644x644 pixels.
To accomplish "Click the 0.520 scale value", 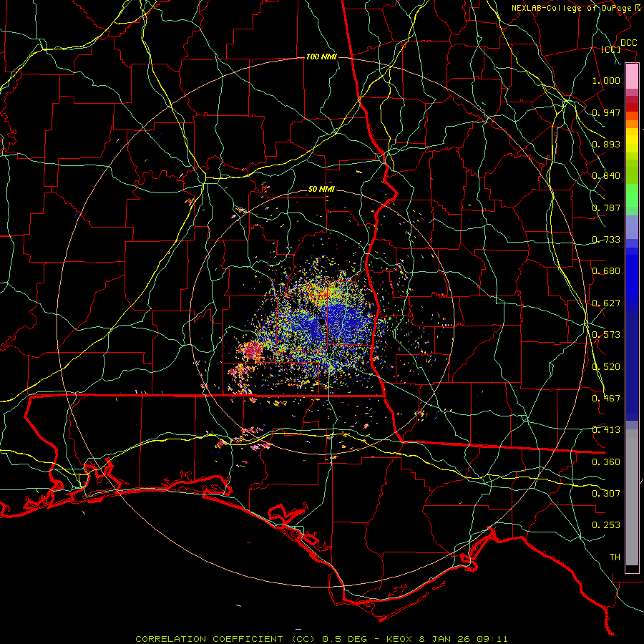I will [x=606, y=367].
